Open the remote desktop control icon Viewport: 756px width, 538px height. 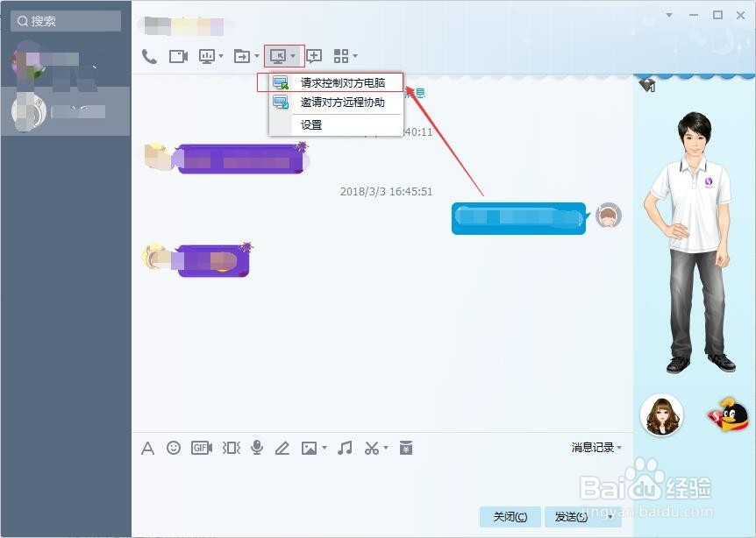coord(279,55)
